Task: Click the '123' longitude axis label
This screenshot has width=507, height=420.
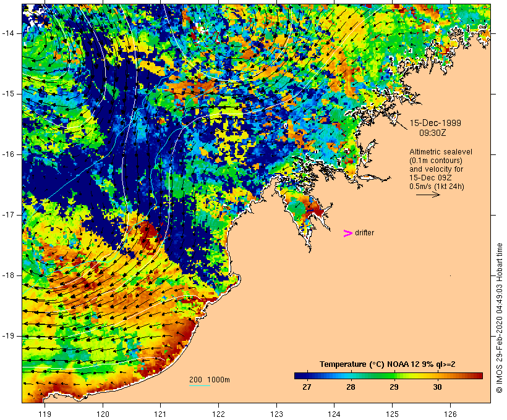Action: 276,414
